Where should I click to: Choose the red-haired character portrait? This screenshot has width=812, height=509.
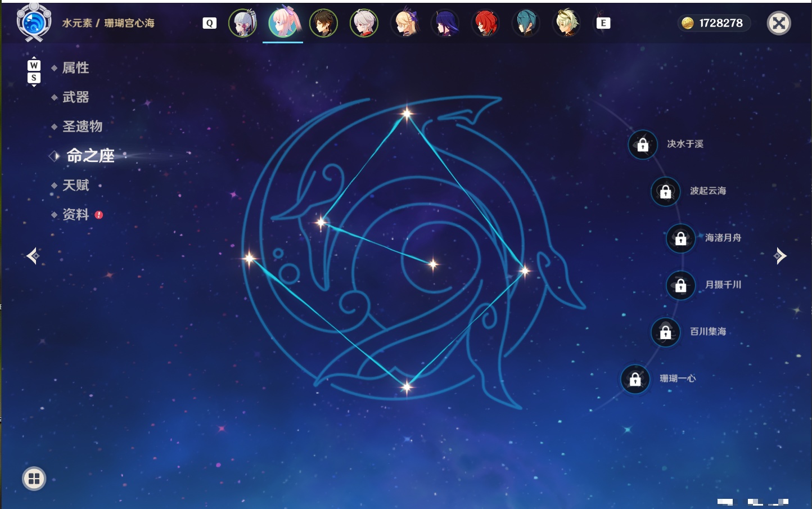(x=485, y=23)
